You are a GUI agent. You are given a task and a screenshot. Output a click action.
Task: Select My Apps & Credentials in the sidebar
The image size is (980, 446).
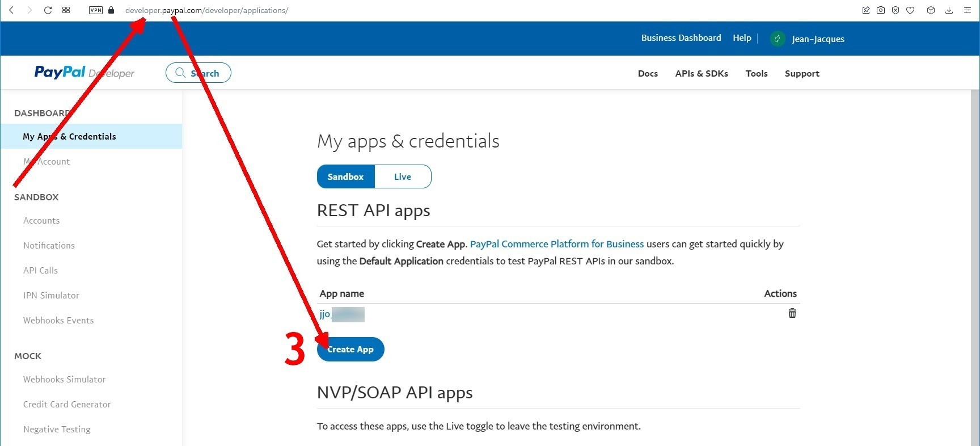pyautogui.click(x=91, y=136)
